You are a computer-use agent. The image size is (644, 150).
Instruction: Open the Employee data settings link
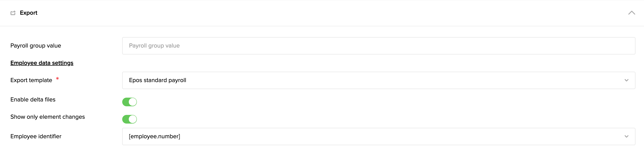(42, 63)
